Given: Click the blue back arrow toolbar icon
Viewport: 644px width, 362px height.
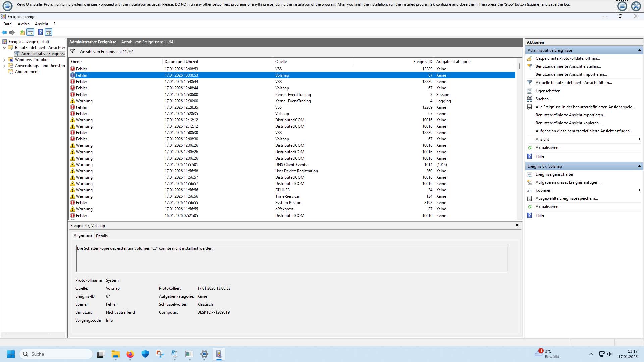Looking at the screenshot, I should (4, 32).
